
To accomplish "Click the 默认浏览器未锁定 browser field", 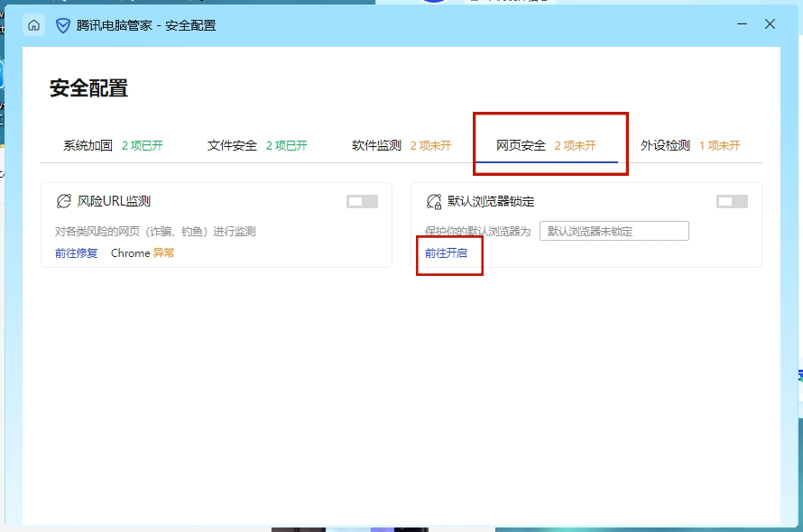I will 614,231.
